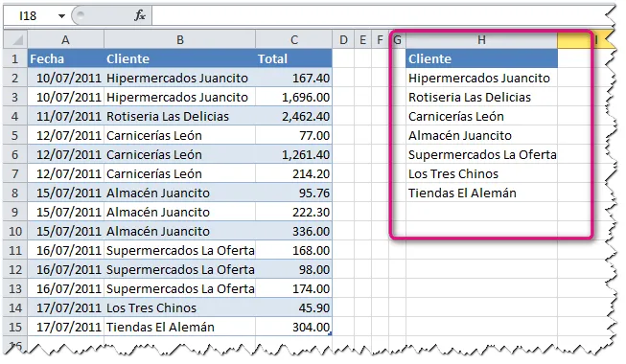Click Carnicerías León in column H

(481, 116)
